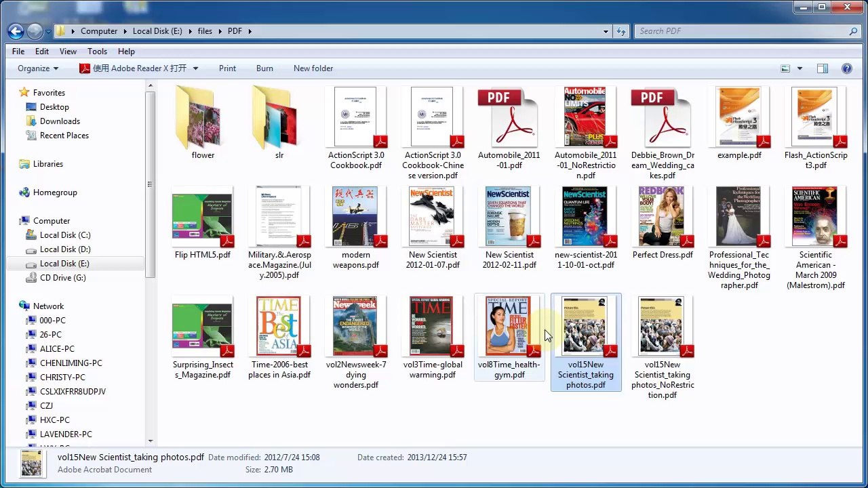Expand dropdown after Local Disk (E:) breadcrumb

(189, 31)
